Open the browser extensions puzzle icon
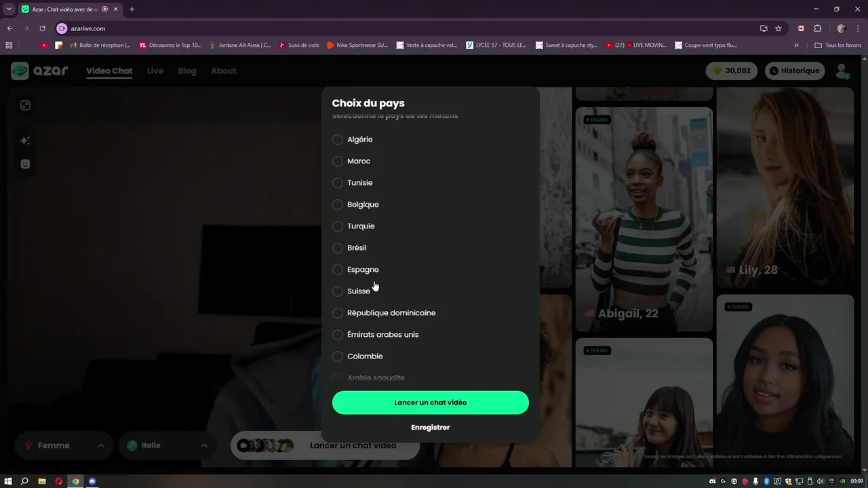 817,28
